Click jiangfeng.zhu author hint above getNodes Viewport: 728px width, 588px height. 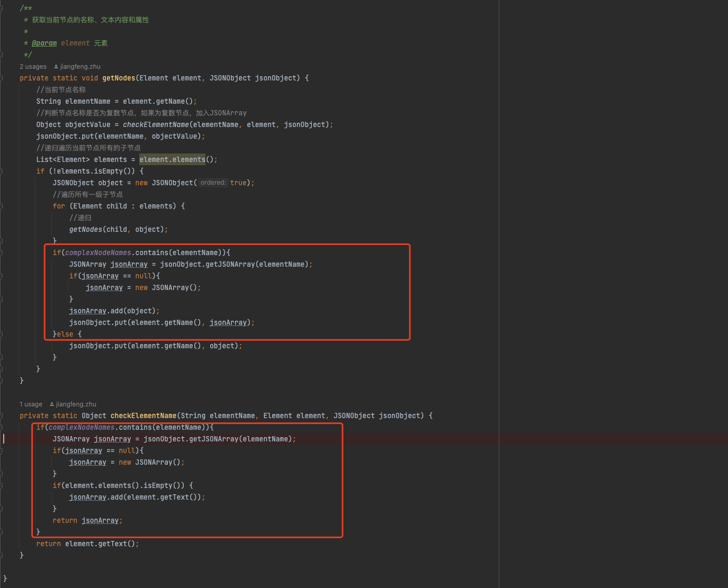[x=80, y=67]
